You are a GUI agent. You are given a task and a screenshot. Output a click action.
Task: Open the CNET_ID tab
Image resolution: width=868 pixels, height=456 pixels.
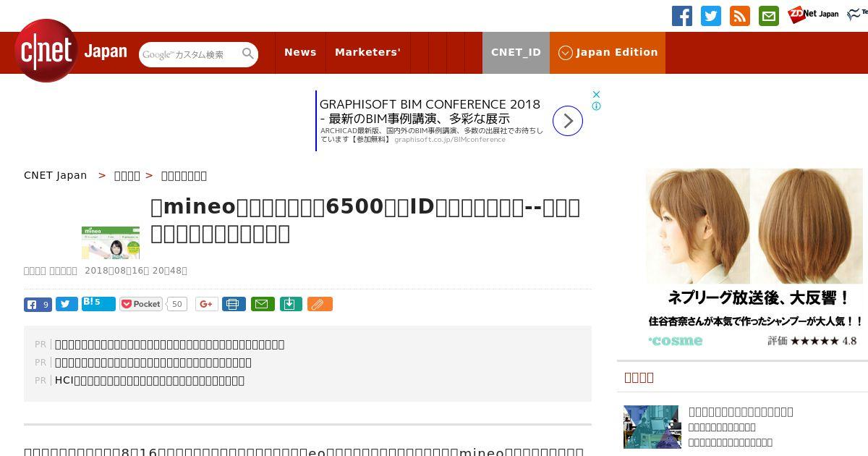click(516, 52)
